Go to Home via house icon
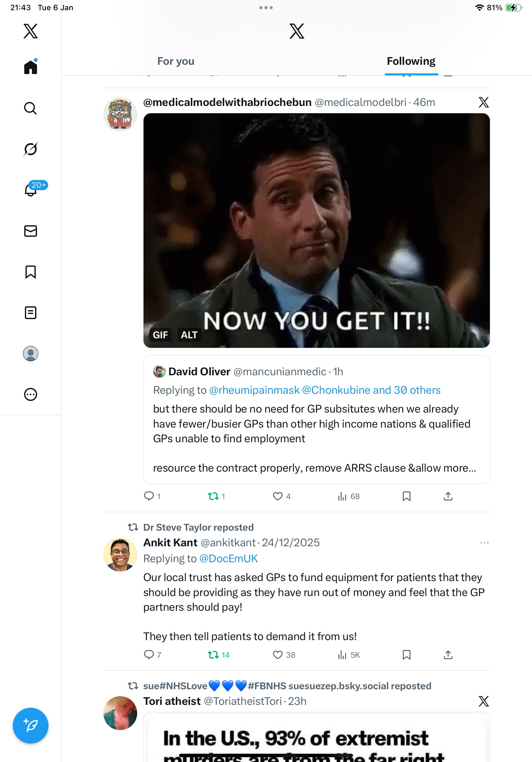532x762 pixels. tap(31, 67)
